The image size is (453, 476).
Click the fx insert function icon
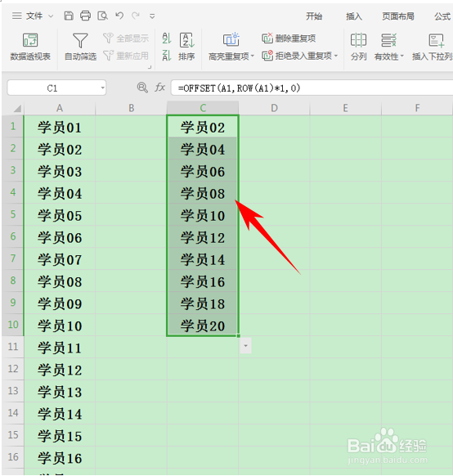click(x=160, y=88)
